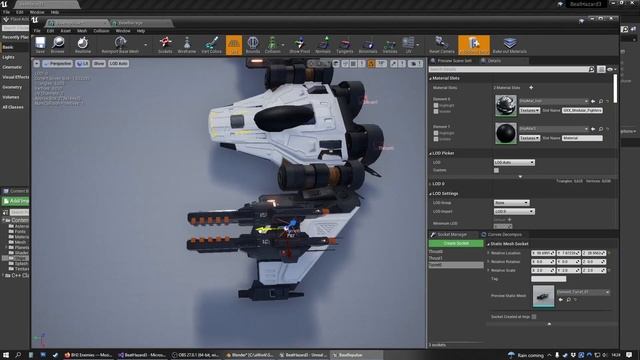Browse to Element 0 material magnifier icon
The image size is (640, 360).
[601, 101]
